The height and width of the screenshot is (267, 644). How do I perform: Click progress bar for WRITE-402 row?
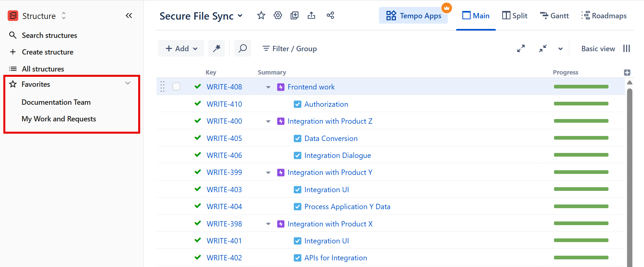tap(581, 258)
